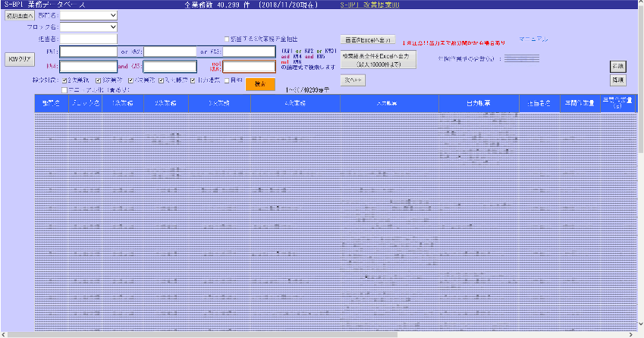Image resolution: width=644 pixels, height=338 pixels.
Task: Select the 入力帳票 column header
Action: pyautogui.click(x=389, y=103)
